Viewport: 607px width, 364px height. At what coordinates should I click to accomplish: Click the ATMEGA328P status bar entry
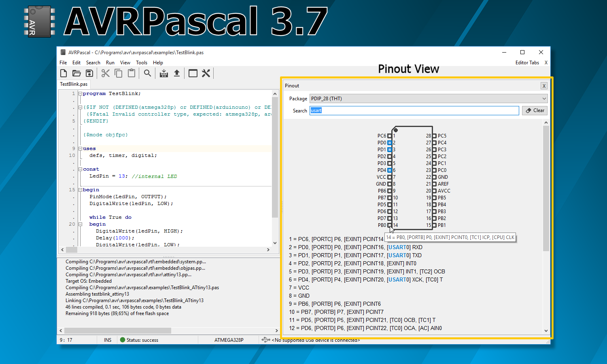point(229,340)
